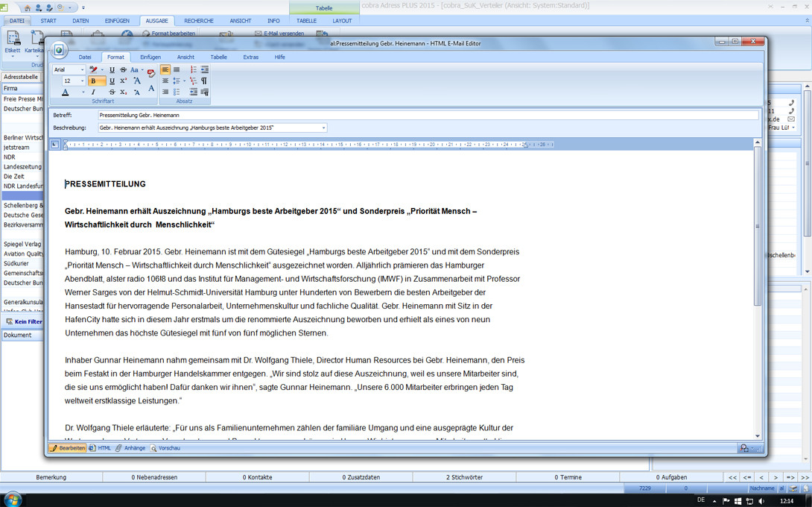The width and height of the screenshot is (812, 507).
Task: Switch to the Einfügen tab in editor
Action: 150,57
